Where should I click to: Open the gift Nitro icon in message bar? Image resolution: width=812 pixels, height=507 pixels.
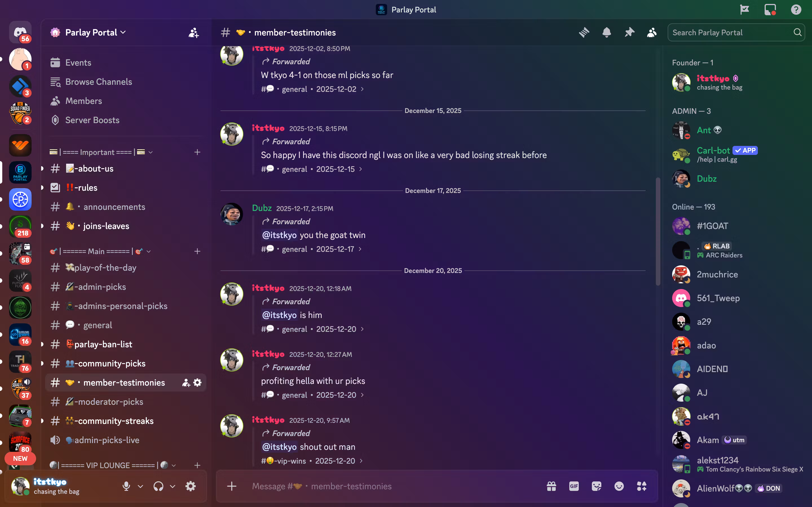tap(551, 486)
